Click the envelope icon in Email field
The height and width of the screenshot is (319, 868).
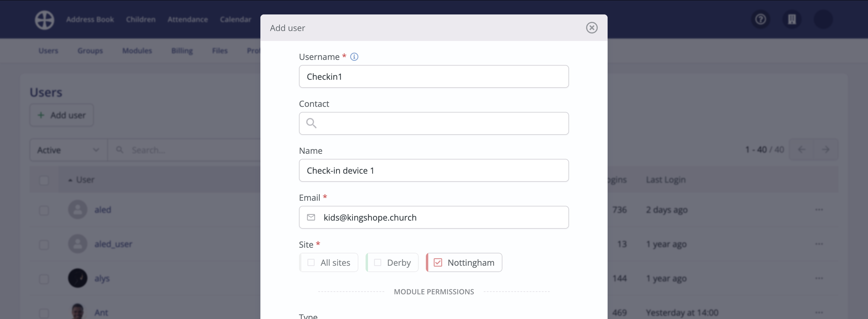pyautogui.click(x=311, y=217)
